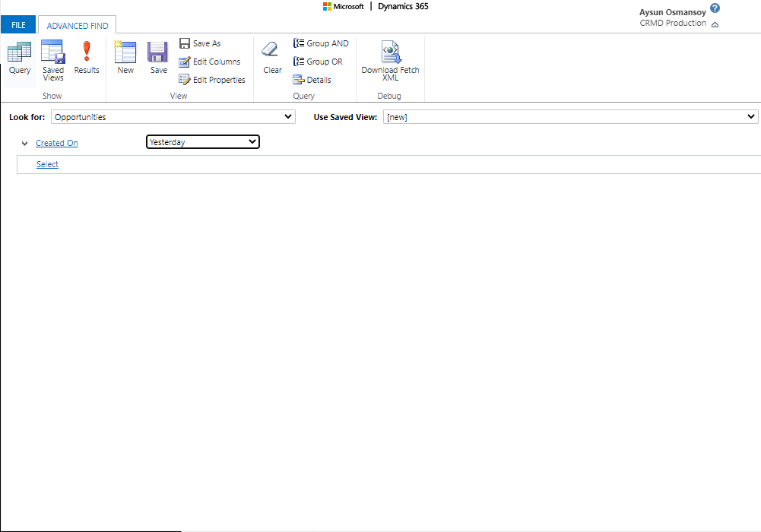
Task: Click the Show group label
Action: point(52,96)
